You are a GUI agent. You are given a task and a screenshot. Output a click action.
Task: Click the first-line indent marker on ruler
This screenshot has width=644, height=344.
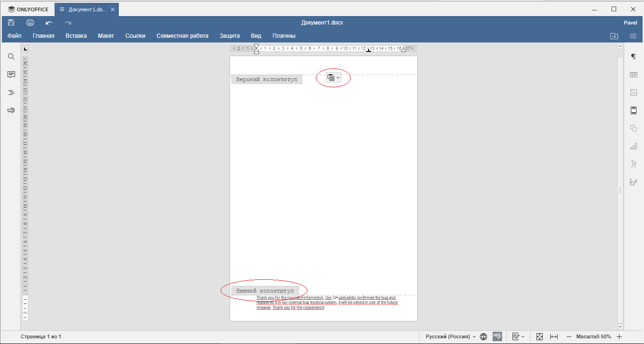coord(256,46)
